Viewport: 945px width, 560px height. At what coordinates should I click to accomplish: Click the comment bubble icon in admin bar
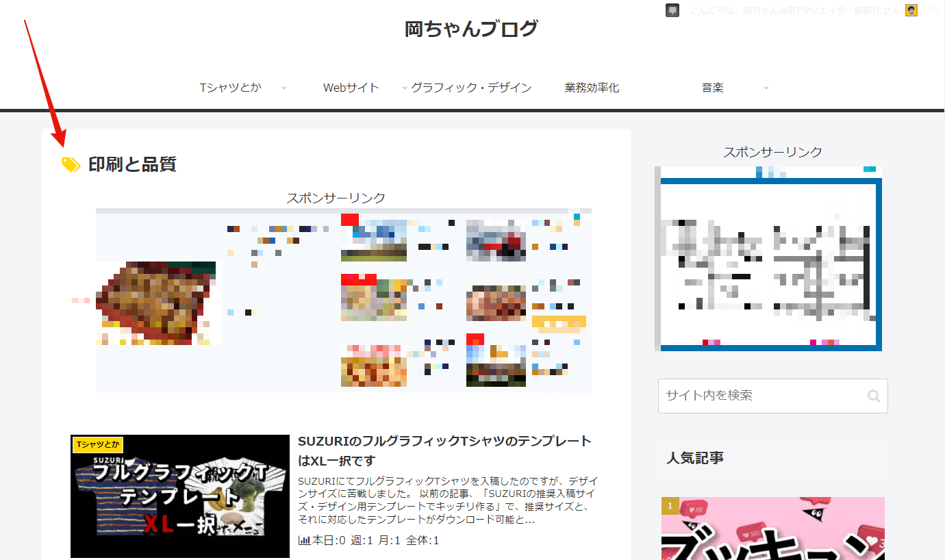[672, 10]
